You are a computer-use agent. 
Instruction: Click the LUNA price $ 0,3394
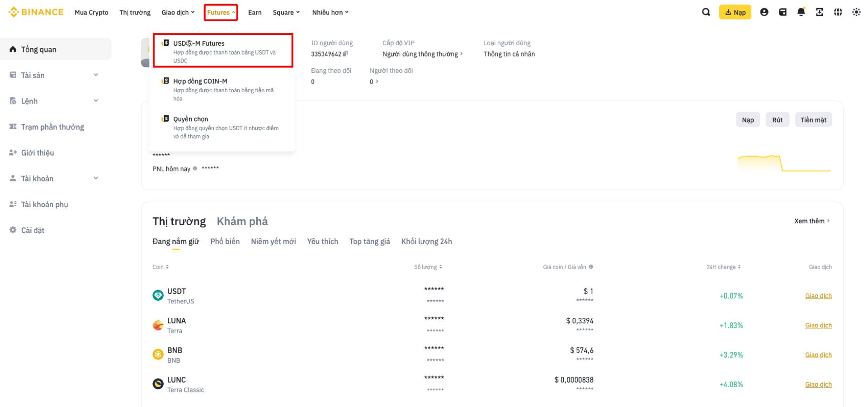coord(580,321)
